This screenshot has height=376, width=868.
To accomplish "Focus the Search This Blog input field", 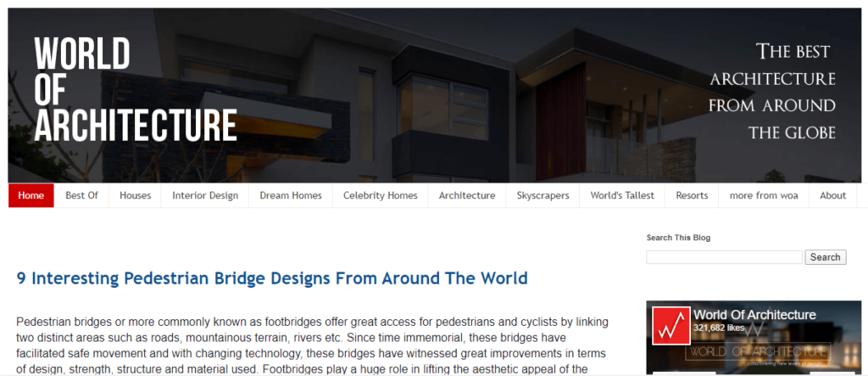I will (724, 257).
